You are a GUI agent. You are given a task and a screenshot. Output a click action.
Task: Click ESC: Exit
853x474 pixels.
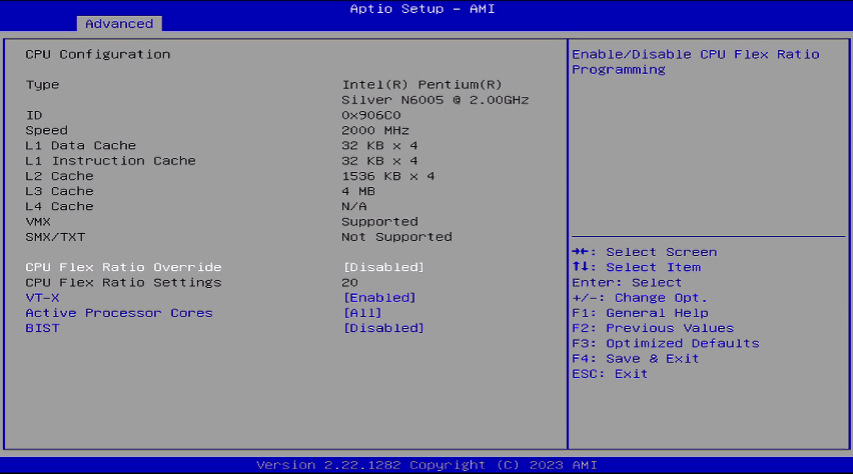point(610,374)
